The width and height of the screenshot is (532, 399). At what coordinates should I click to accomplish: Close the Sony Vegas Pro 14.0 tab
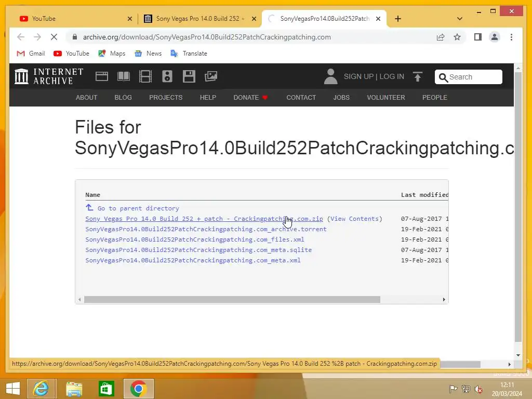254,19
